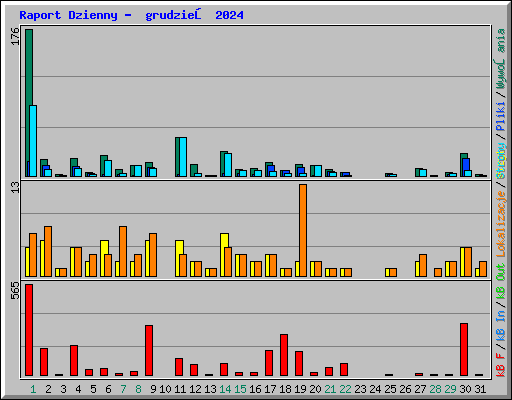The width and height of the screenshot is (512, 400).
Task: Click the blue Pliki legend label
Action: point(501,116)
